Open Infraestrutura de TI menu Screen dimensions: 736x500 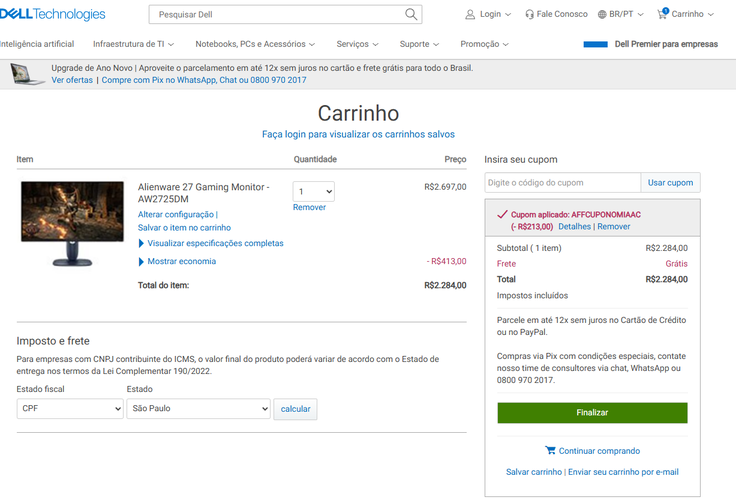(x=133, y=44)
